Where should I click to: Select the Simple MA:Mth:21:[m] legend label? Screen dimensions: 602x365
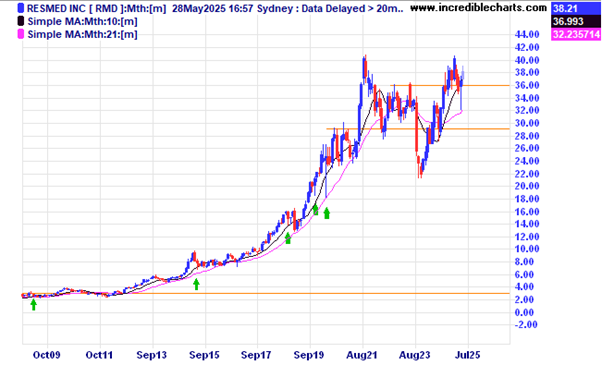click(x=82, y=34)
